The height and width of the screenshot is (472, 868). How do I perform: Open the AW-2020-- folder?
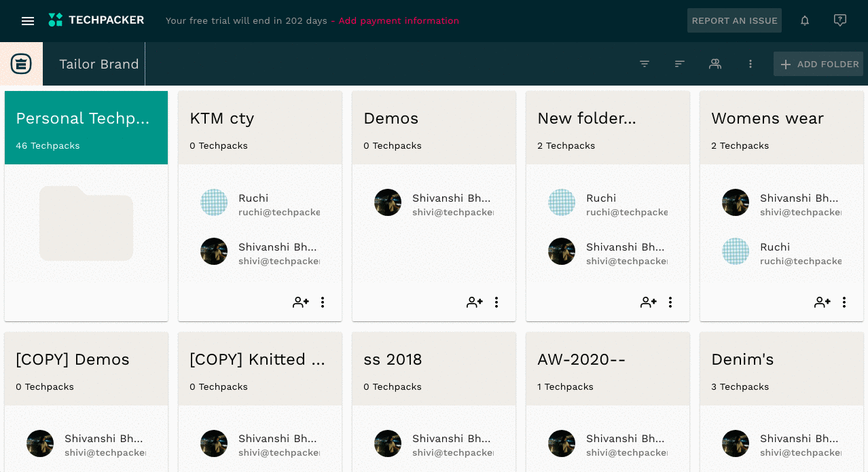tap(608, 369)
